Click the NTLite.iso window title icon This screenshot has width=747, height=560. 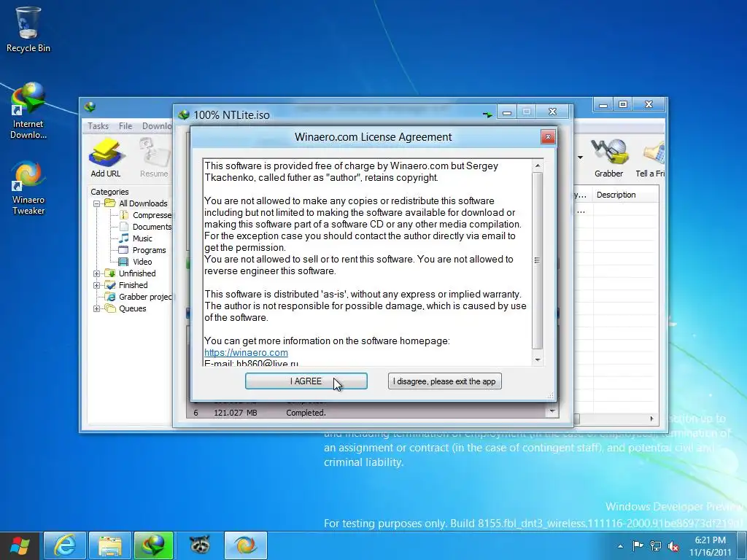(x=184, y=114)
